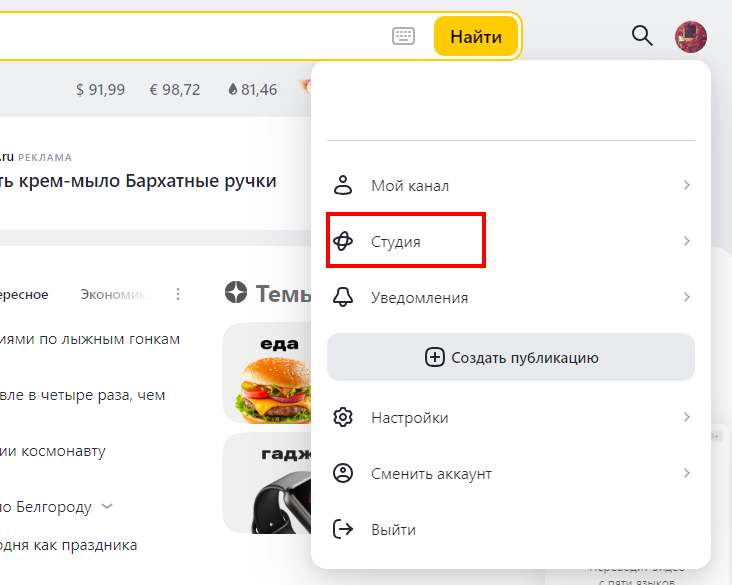The height and width of the screenshot is (585, 732).
Task: Switch to the Экономика news tab
Action: click(x=115, y=295)
